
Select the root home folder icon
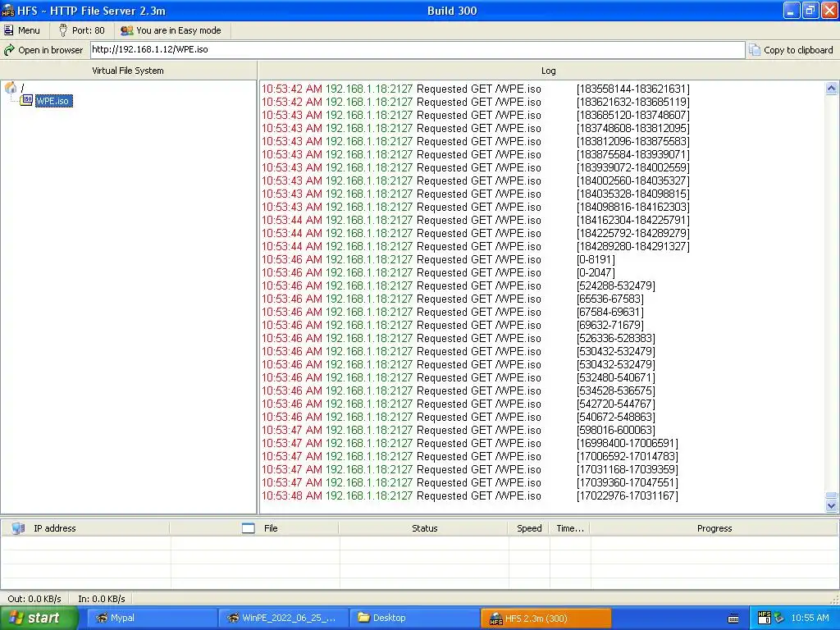point(10,87)
